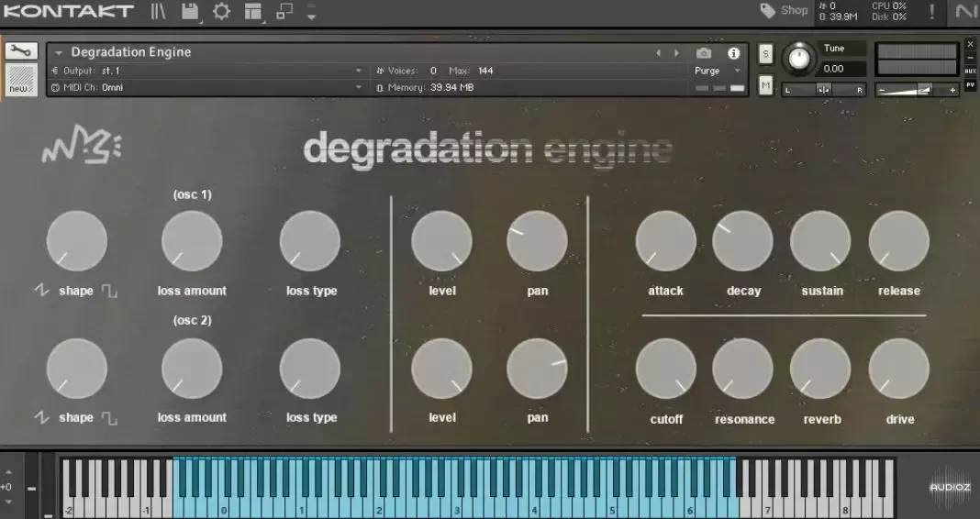
Task: Click the osc 2 sine wave icon
Action: point(41,417)
